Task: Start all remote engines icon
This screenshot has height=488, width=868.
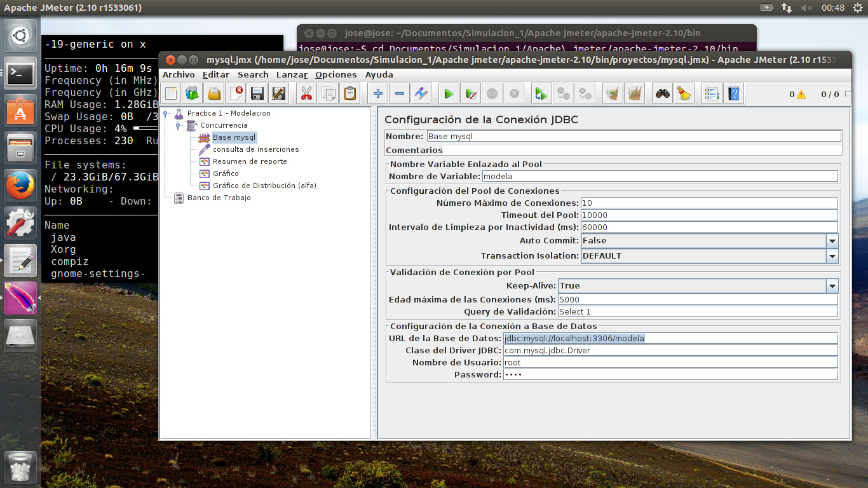Action: (x=541, y=93)
